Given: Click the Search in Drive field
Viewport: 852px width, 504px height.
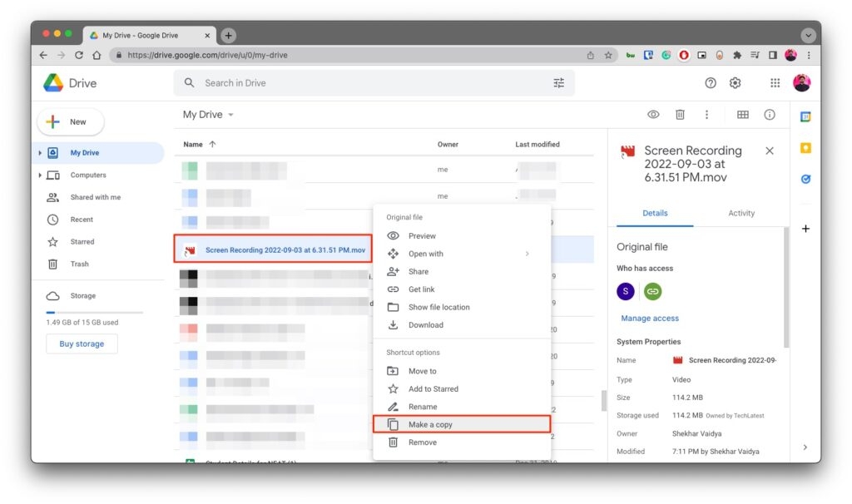Looking at the screenshot, I should [x=374, y=83].
